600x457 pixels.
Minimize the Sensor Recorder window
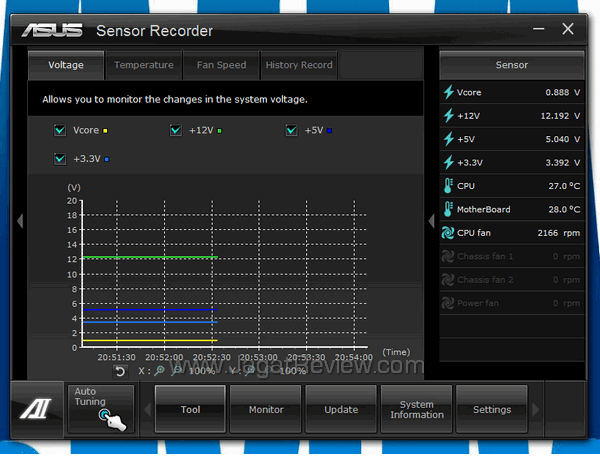(x=538, y=29)
